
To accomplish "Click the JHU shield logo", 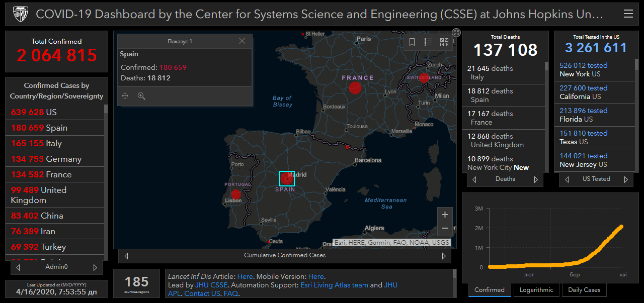I will 20,14.
